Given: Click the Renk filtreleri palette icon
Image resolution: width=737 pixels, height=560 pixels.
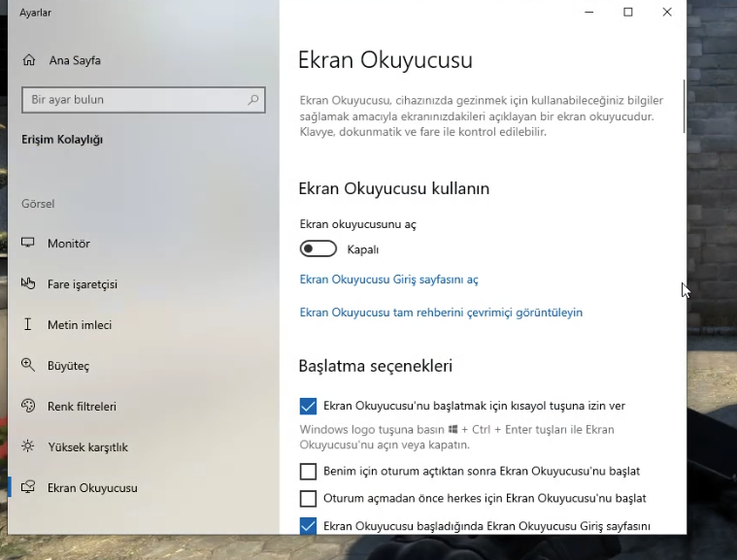Looking at the screenshot, I should 28,406.
